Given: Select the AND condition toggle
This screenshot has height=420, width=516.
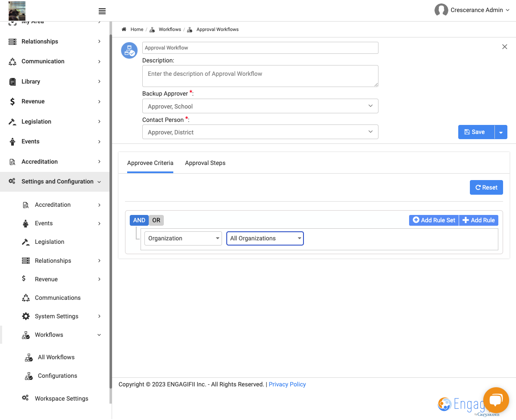Looking at the screenshot, I should pos(139,221).
